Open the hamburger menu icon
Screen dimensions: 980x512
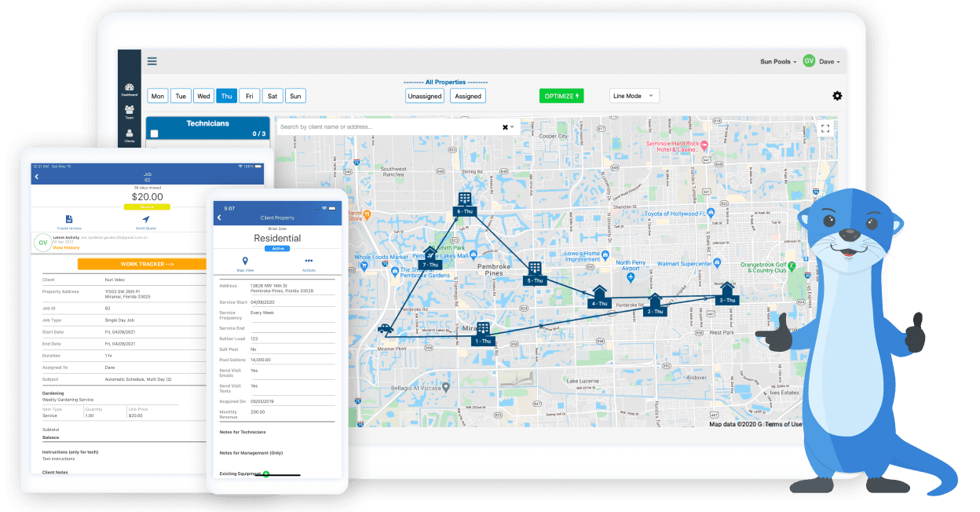[152, 61]
